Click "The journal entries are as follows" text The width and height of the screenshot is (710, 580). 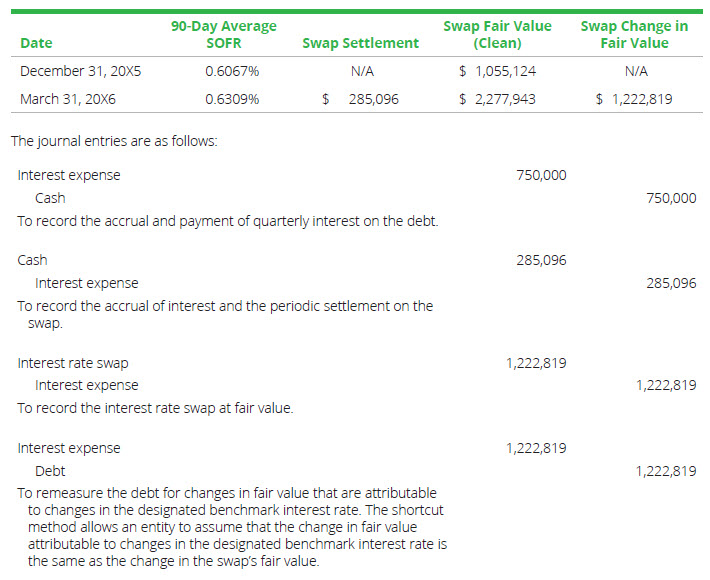point(114,141)
